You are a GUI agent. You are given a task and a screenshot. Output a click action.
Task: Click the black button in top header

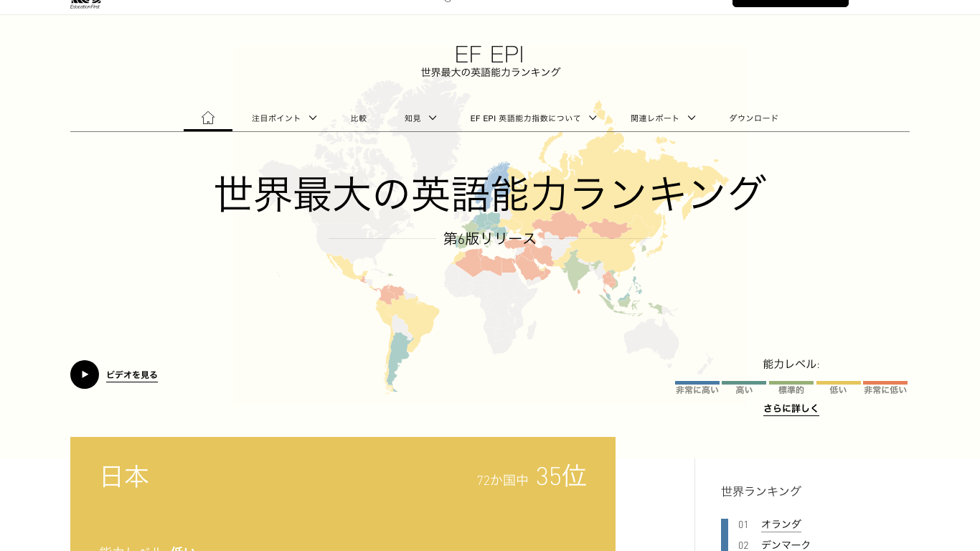point(791,3)
